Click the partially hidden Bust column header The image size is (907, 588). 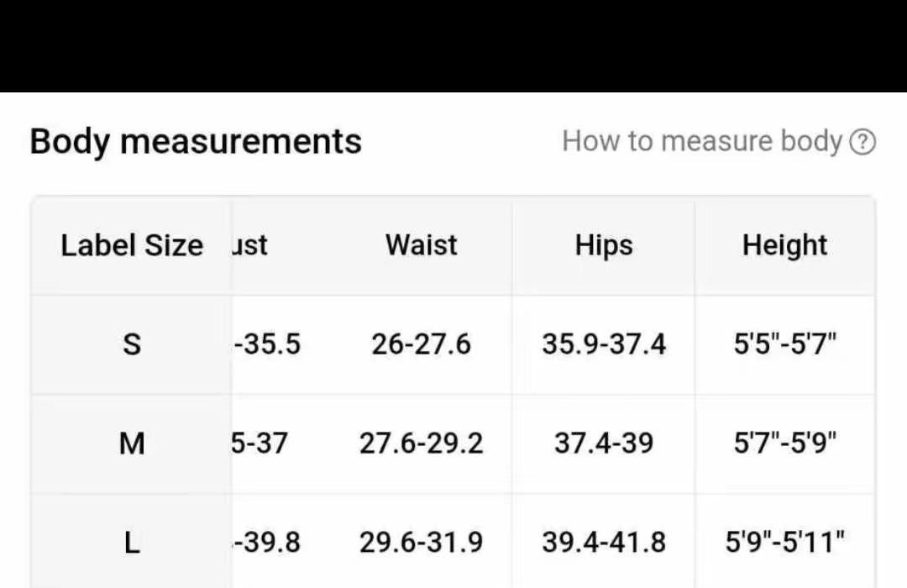250,244
